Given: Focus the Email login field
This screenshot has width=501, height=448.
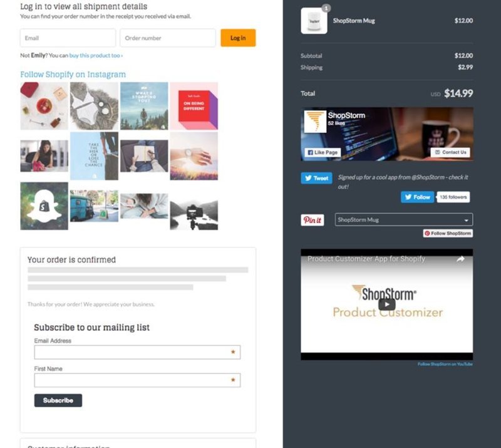Looking at the screenshot, I should [68, 38].
